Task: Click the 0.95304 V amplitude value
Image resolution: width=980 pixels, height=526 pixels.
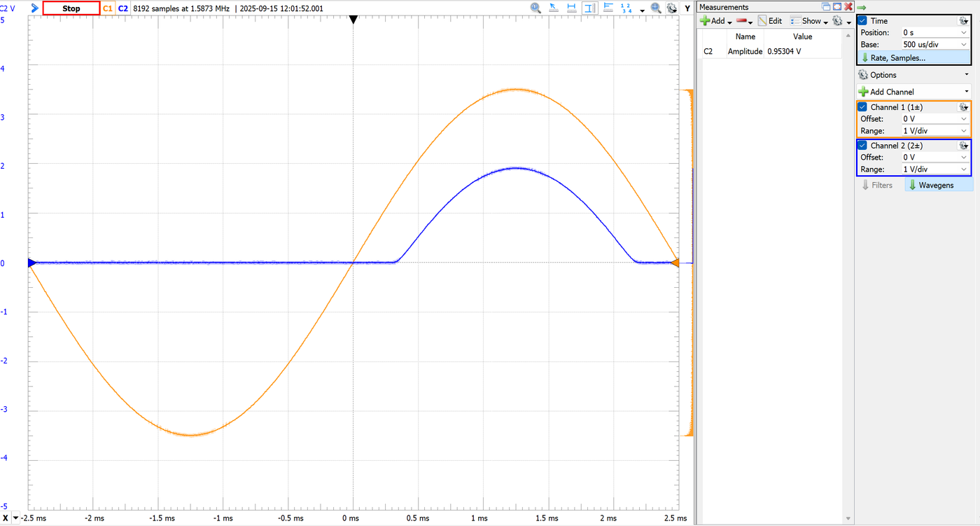Action: pos(784,51)
